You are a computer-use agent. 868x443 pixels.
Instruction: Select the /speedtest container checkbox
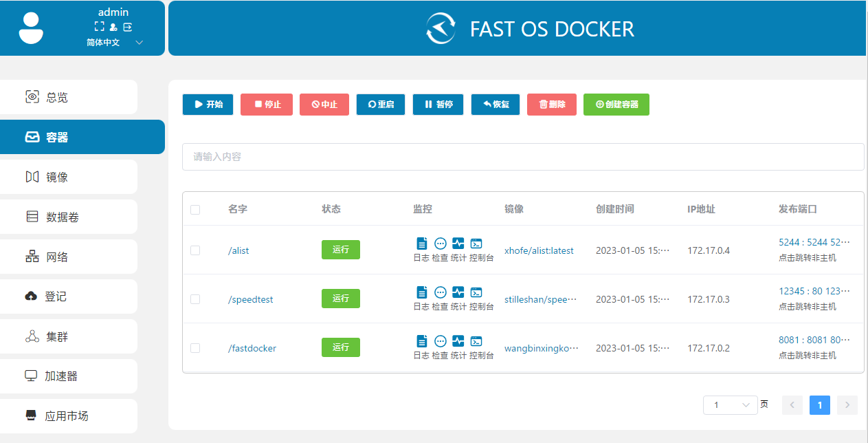click(x=195, y=299)
